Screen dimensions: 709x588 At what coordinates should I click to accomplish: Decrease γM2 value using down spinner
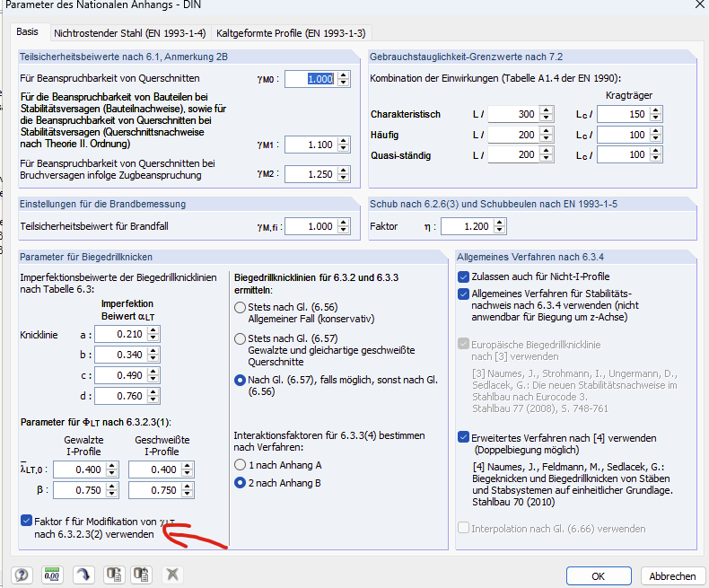344,178
